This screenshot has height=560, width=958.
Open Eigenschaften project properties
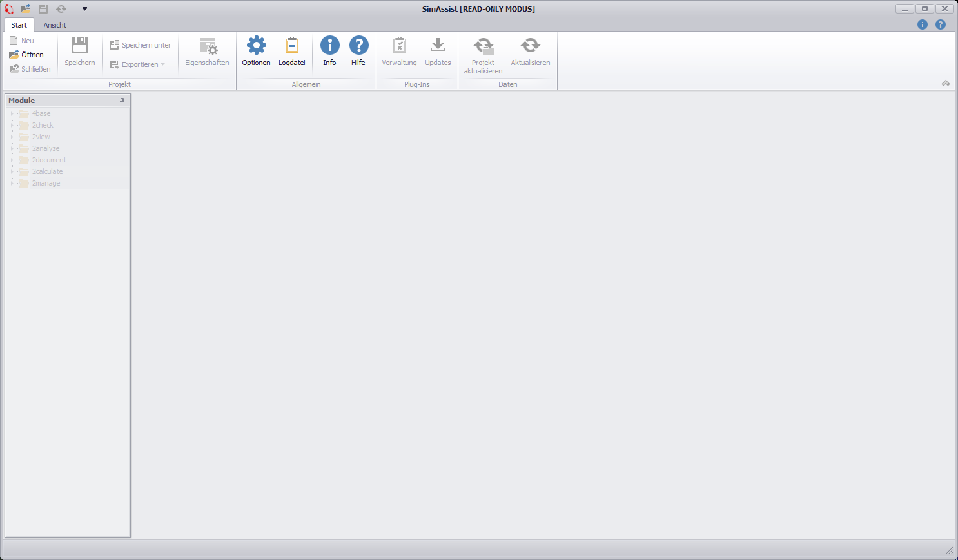tap(207, 52)
